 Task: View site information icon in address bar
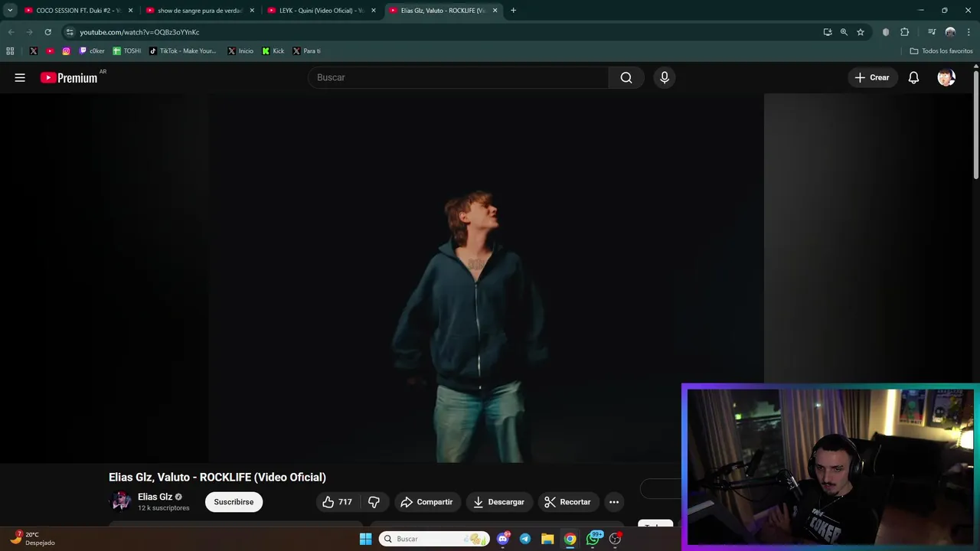(x=70, y=32)
